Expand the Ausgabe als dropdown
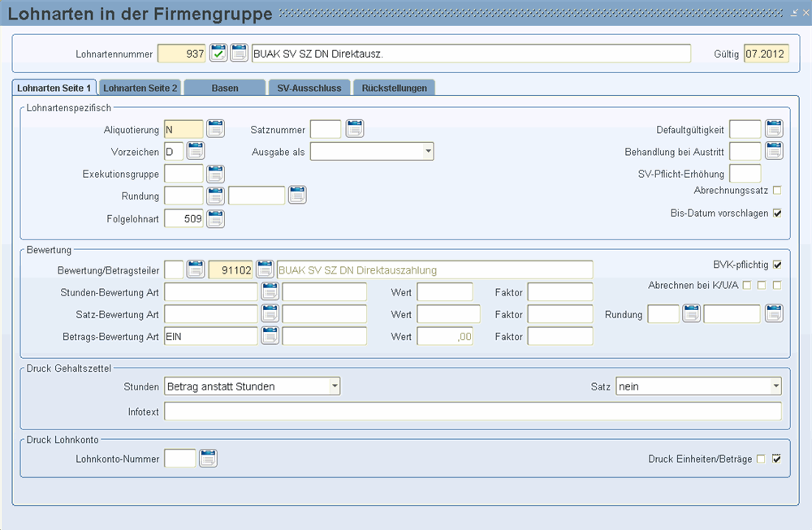Screen dimensions: 812x530 [x=428, y=152]
